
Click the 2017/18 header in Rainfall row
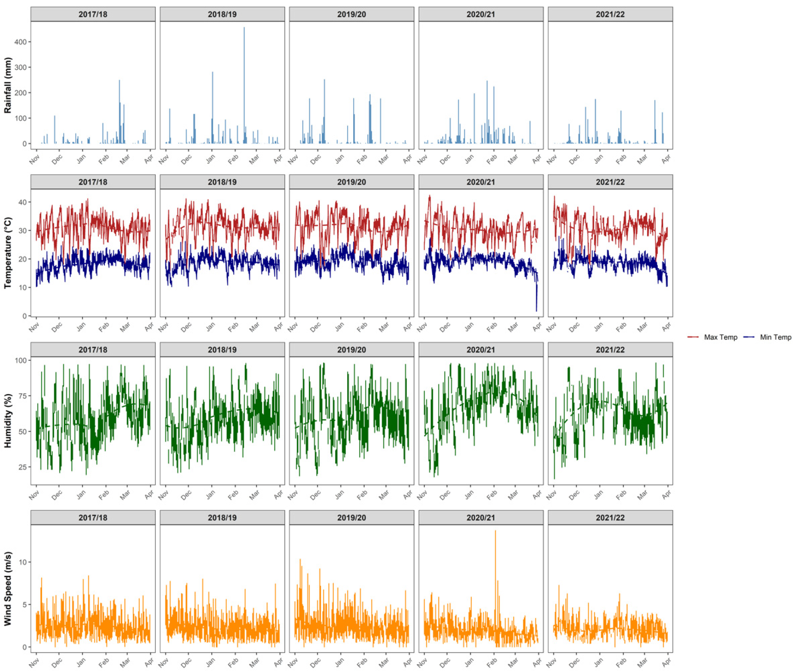[x=93, y=14]
